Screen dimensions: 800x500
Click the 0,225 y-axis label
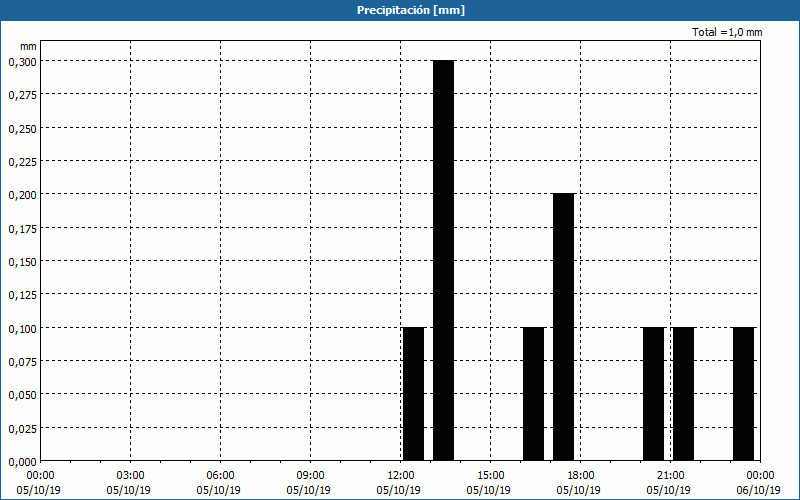[23, 162]
